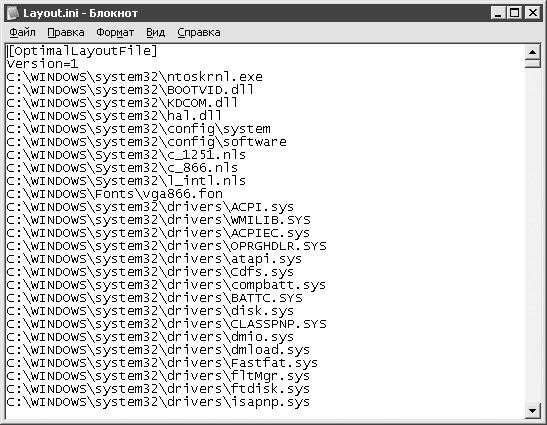Open the Правка menu
The height and width of the screenshot is (425, 547).
coord(66,32)
